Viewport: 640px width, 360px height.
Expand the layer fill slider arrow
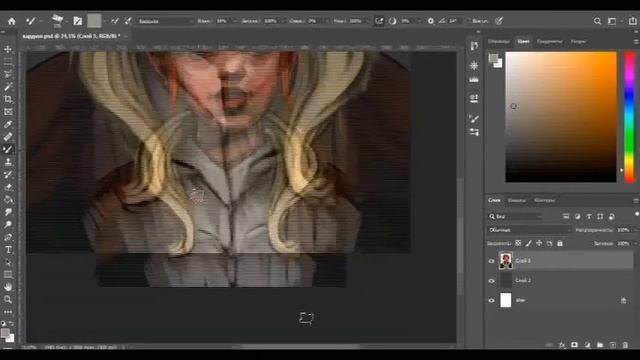click(x=636, y=244)
